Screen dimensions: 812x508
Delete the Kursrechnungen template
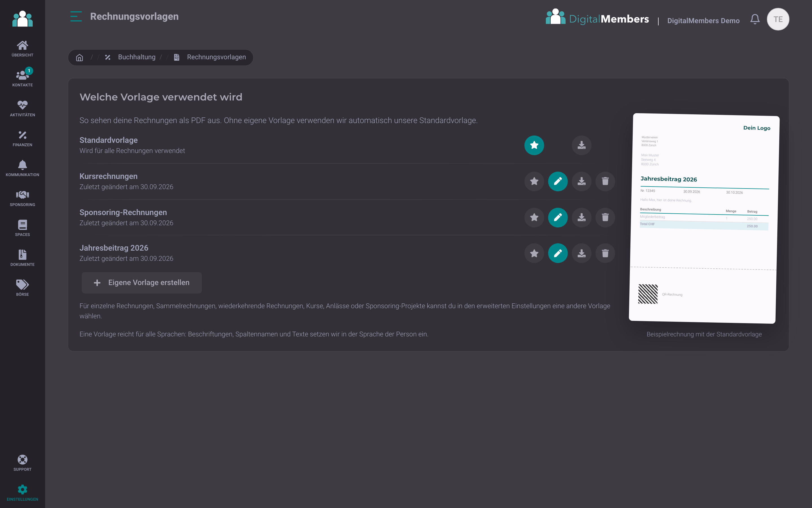[605, 181]
